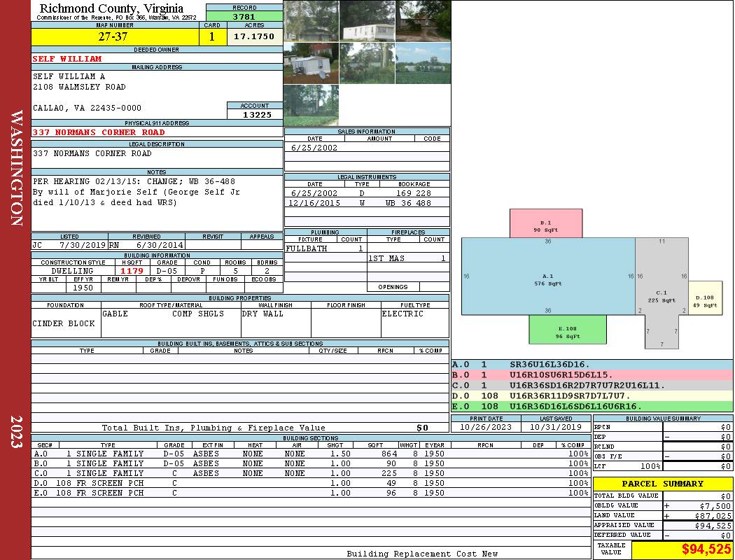
Task: Click the gray C.0 sketch legend row
Action: coord(592,386)
